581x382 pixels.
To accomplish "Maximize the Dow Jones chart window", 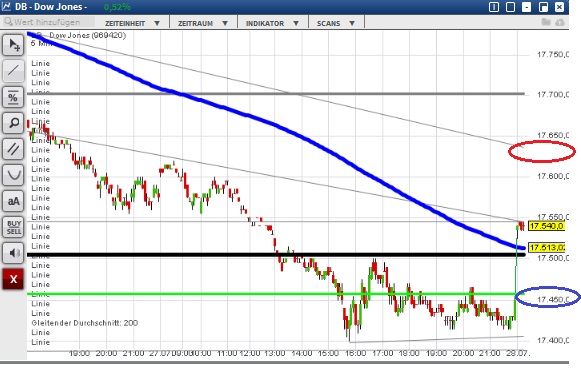I will pyautogui.click(x=543, y=7).
